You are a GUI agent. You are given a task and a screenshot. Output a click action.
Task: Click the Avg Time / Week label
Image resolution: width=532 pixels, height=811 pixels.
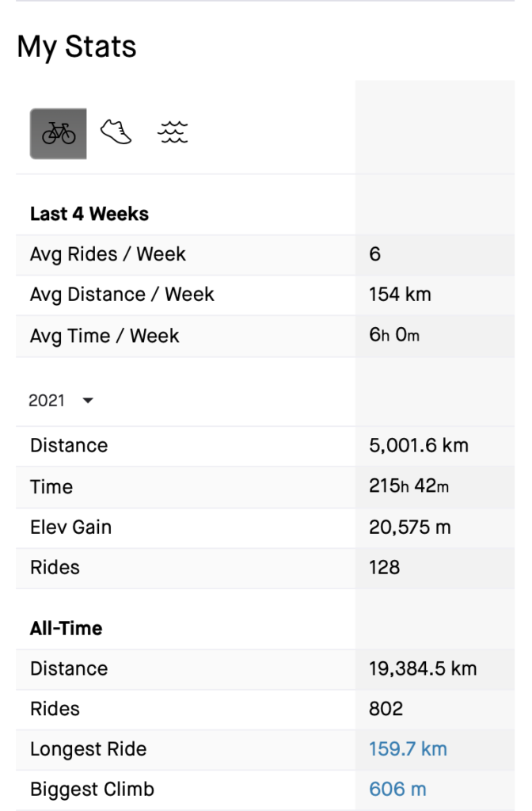pyautogui.click(x=104, y=336)
